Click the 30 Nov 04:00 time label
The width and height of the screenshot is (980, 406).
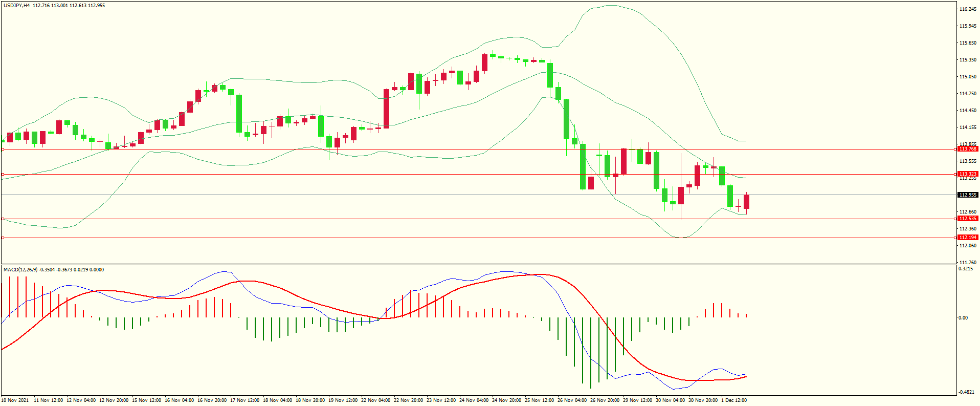point(670,400)
